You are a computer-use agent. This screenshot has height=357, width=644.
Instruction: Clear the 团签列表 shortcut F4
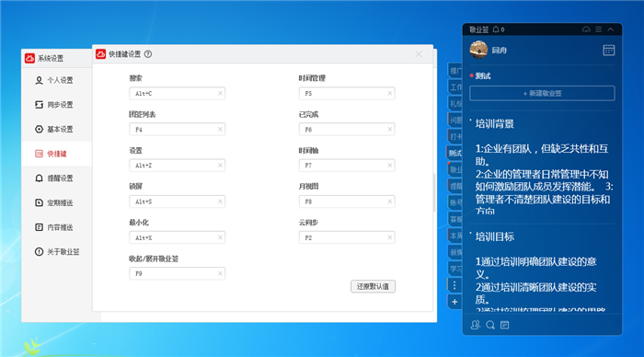coord(220,130)
